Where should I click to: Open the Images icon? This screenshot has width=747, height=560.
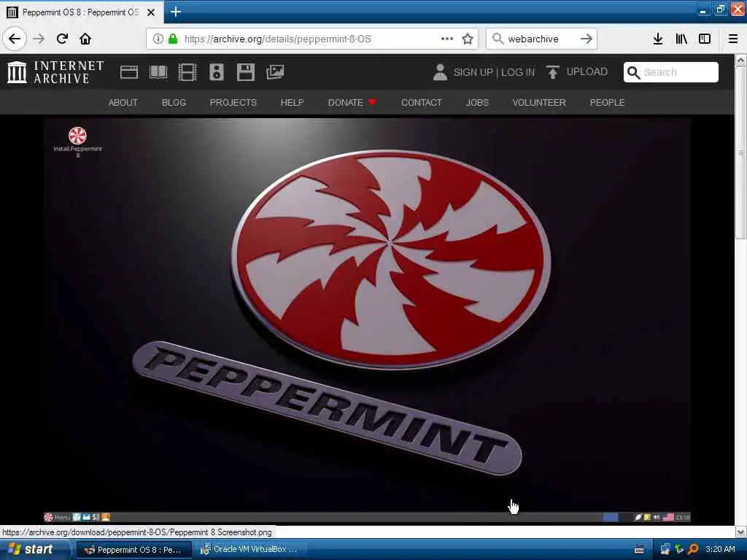point(275,72)
